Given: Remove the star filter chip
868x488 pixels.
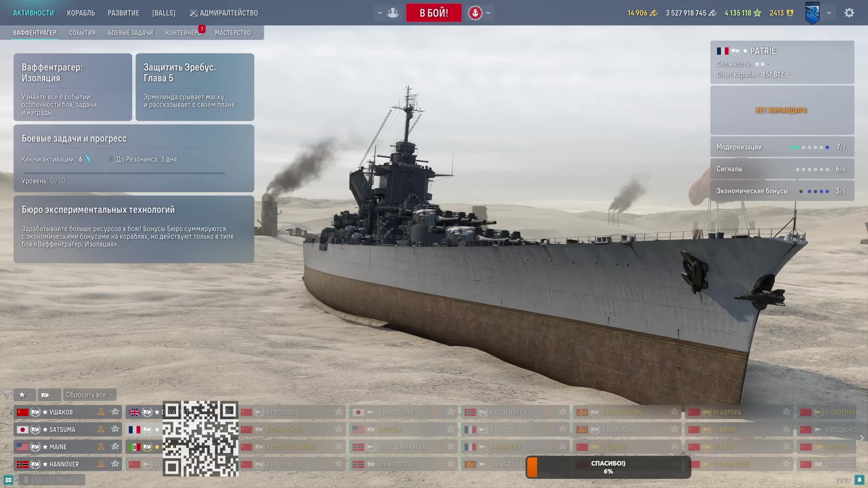Looking at the screenshot, I should point(30,395).
